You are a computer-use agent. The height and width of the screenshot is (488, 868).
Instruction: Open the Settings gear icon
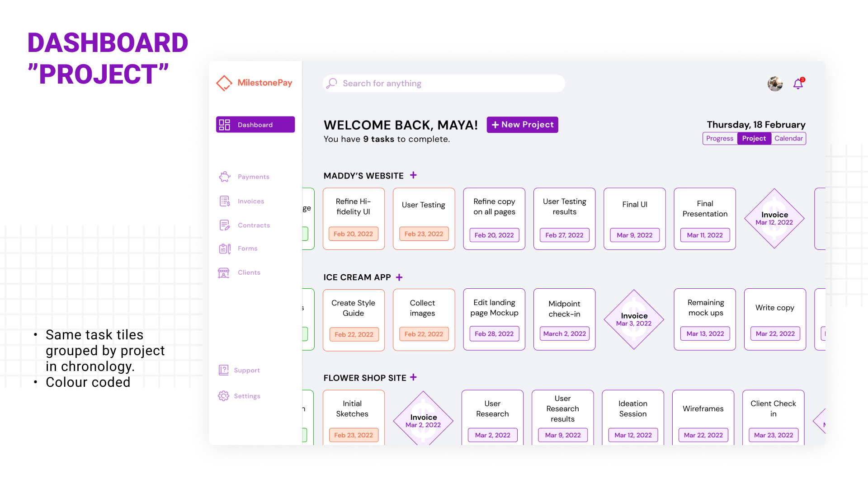click(x=223, y=396)
